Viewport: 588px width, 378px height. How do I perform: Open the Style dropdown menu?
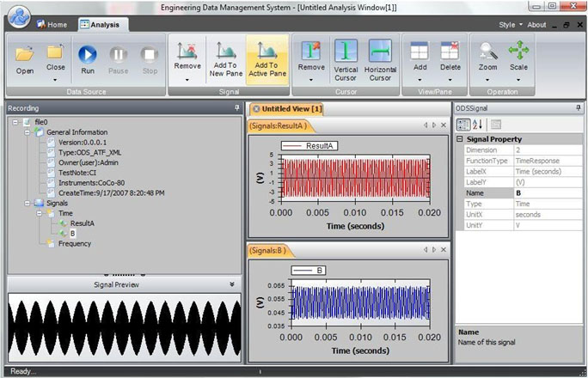pyautogui.click(x=511, y=25)
